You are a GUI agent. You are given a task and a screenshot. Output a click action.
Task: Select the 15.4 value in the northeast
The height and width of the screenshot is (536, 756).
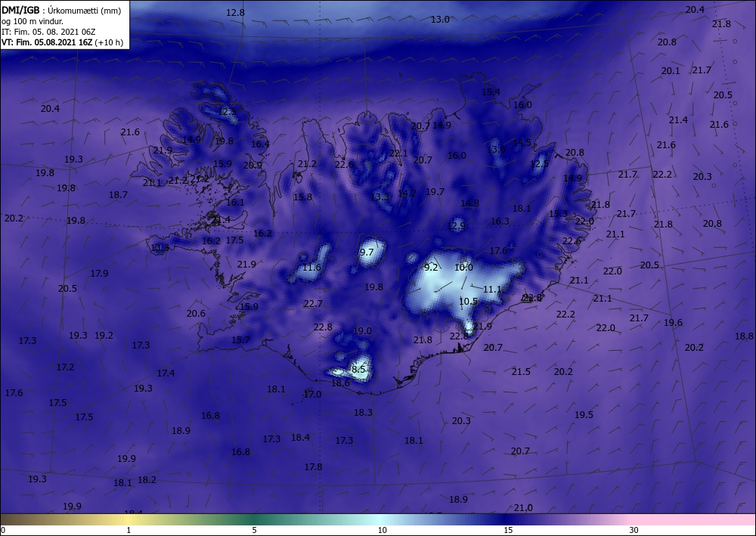click(x=491, y=91)
